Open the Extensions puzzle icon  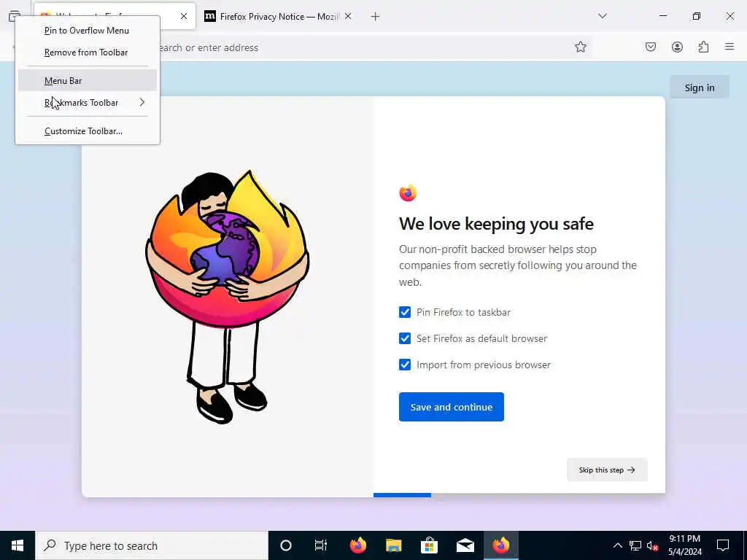[704, 47]
